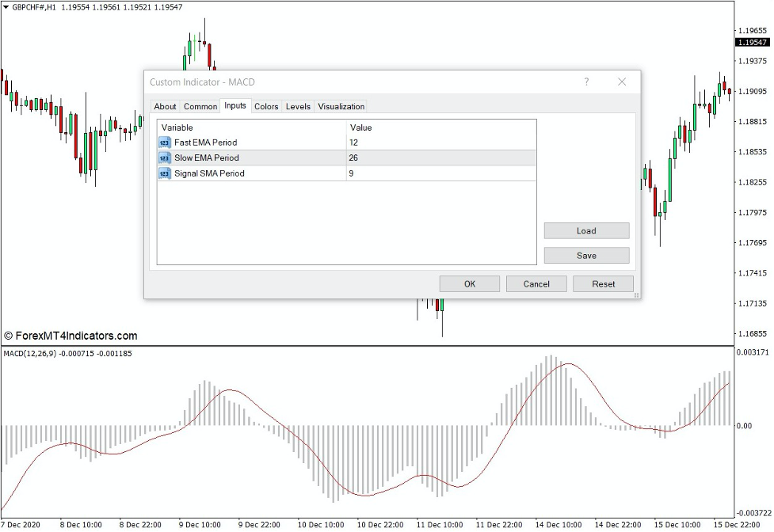The width and height of the screenshot is (774, 532).
Task: Save the current indicator settings
Action: 586,255
